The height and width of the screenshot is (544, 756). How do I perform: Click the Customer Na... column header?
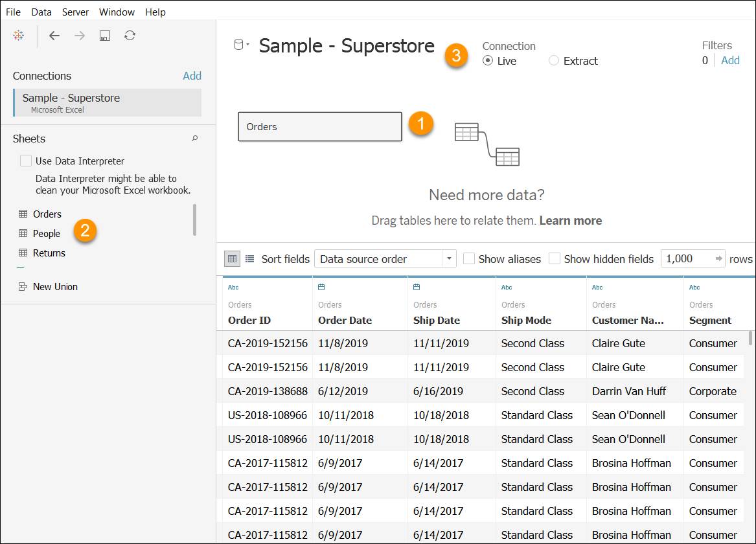click(628, 321)
